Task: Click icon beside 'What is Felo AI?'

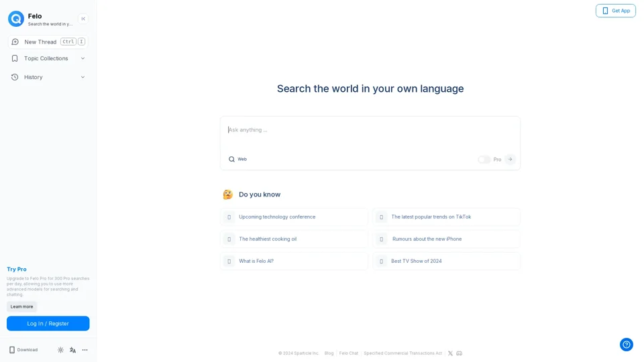Action: 229,261
